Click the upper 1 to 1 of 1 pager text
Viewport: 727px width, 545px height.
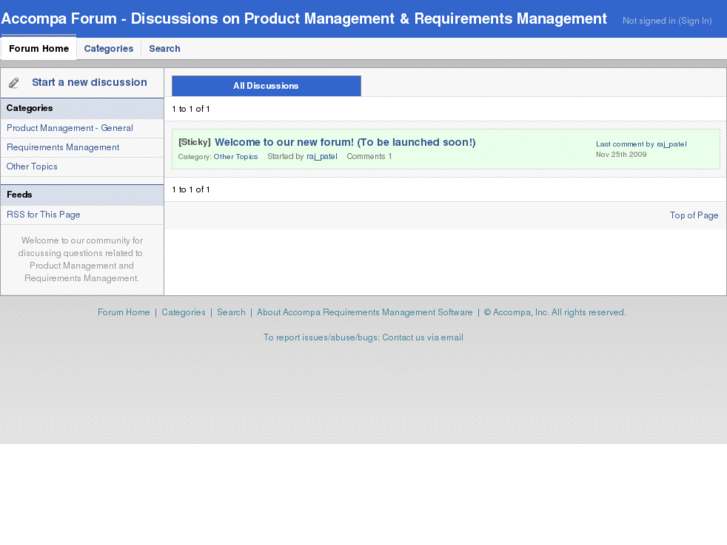pos(191,109)
